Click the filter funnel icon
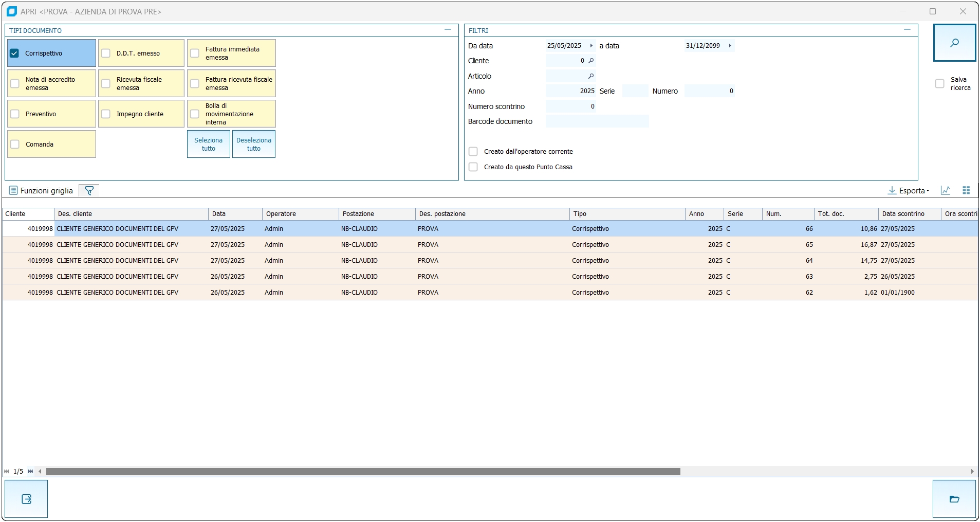Viewport: 980px width, 522px height. click(89, 191)
